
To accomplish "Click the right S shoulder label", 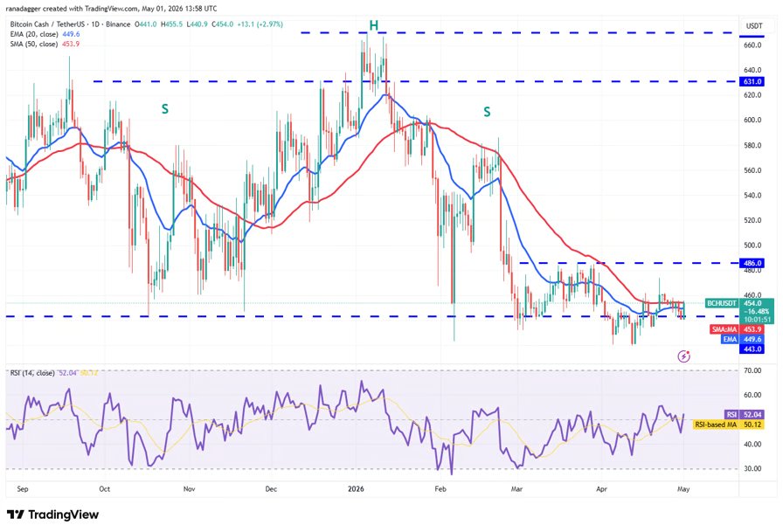I will [x=487, y=112].
